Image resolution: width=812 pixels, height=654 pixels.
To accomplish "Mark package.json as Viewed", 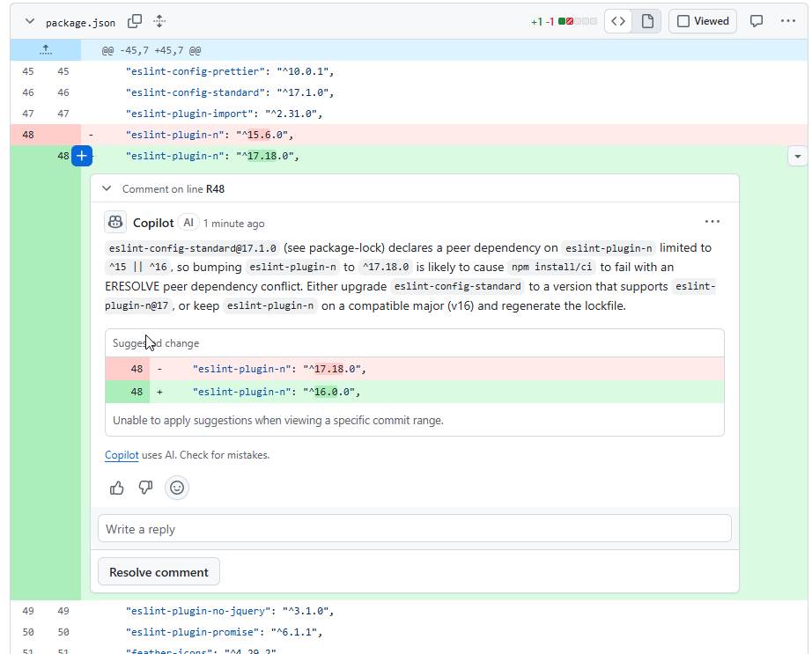I will (703, 21).
